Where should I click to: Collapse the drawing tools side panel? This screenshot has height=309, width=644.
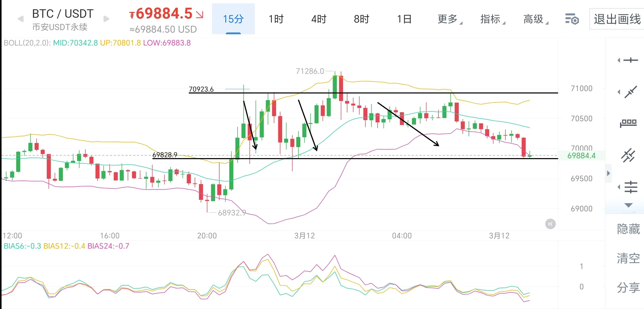pyautogui.click(x=608, y=173)
